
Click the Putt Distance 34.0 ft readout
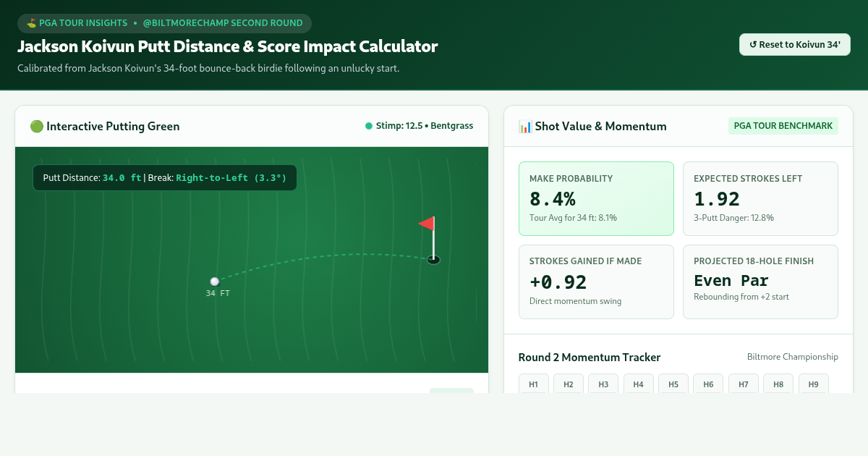(164, 177)
